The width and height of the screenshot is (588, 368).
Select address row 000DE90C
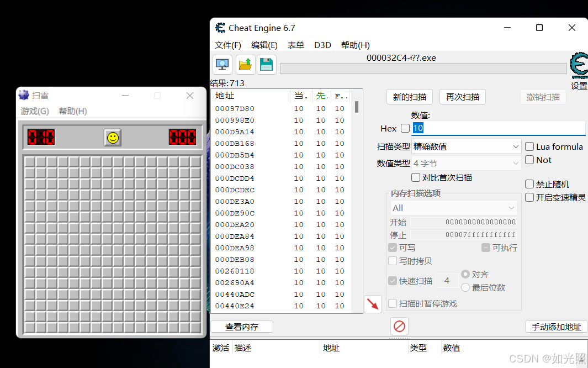tap(282, 213)
